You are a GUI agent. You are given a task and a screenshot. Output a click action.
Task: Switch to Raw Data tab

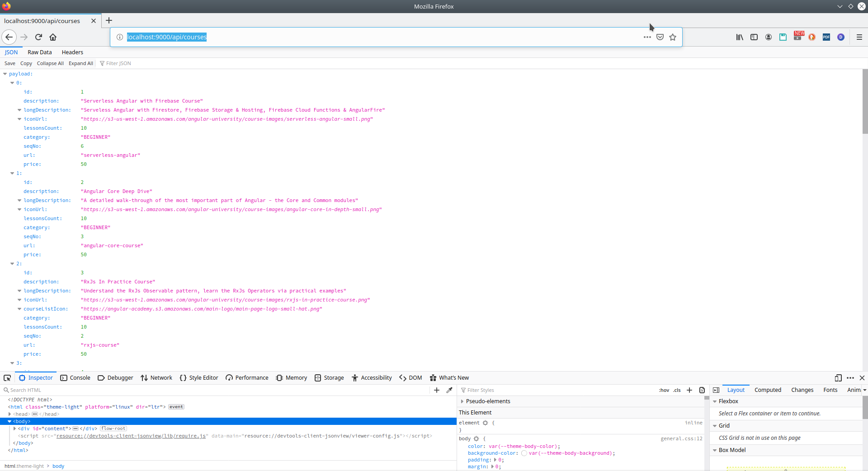40,52
